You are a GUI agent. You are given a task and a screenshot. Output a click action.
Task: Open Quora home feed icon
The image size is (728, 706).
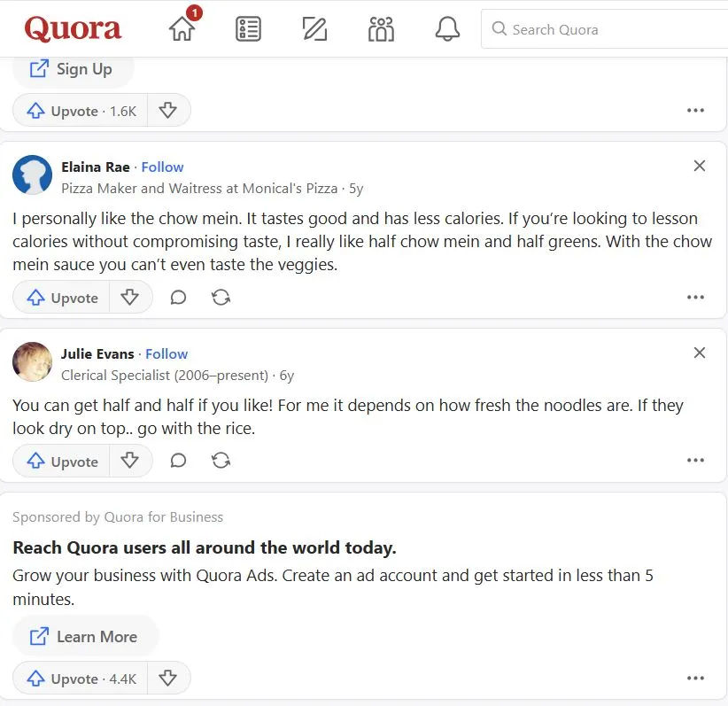[x=182, y=29]
